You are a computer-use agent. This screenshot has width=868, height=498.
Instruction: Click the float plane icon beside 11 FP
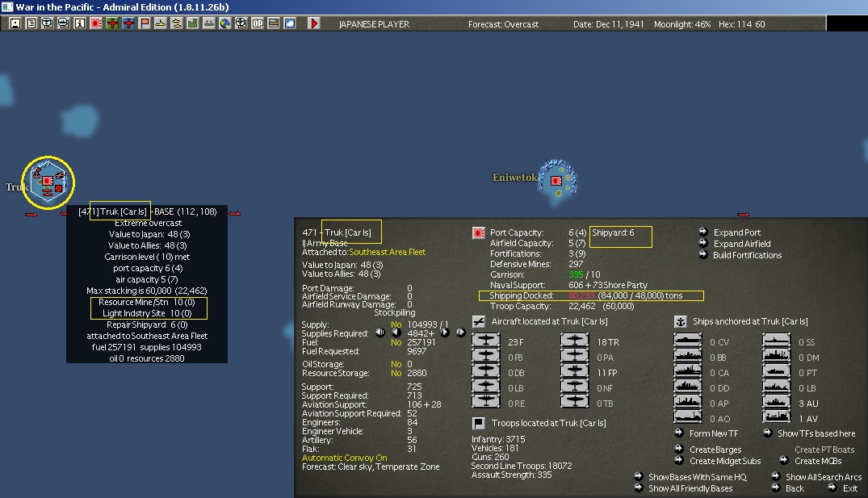click(x=574, y=372)
